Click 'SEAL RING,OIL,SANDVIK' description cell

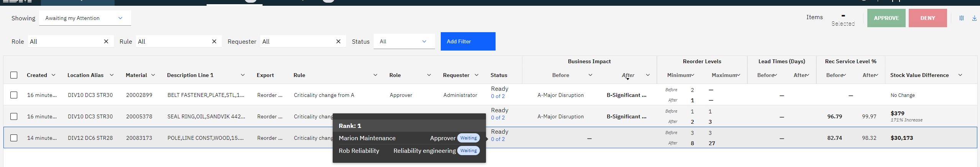point(206,116)
